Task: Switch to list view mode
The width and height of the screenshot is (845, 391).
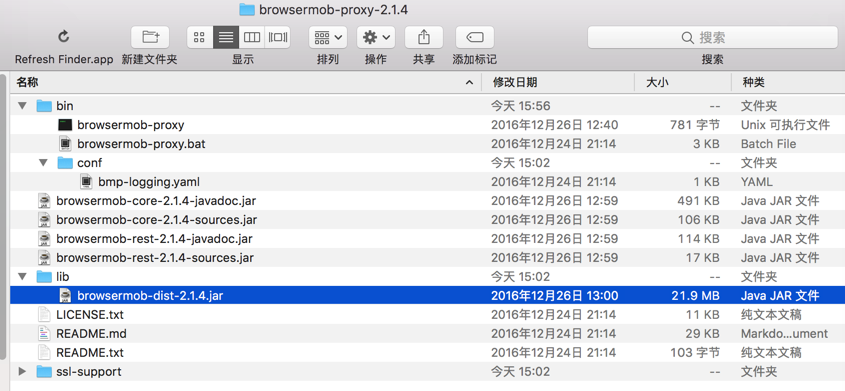Action: click(226, 37)
